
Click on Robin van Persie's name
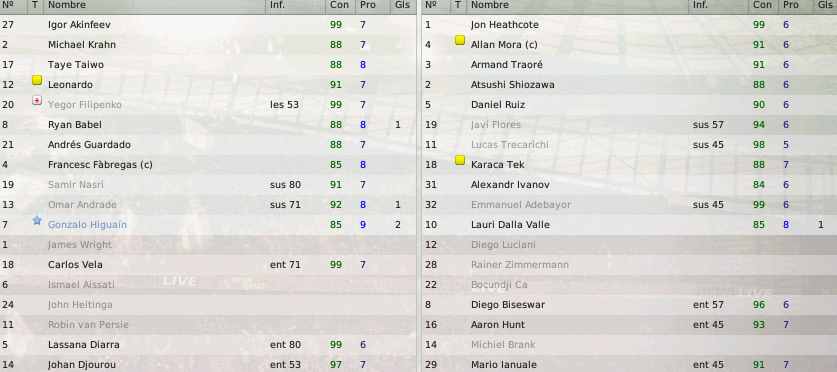88,324
